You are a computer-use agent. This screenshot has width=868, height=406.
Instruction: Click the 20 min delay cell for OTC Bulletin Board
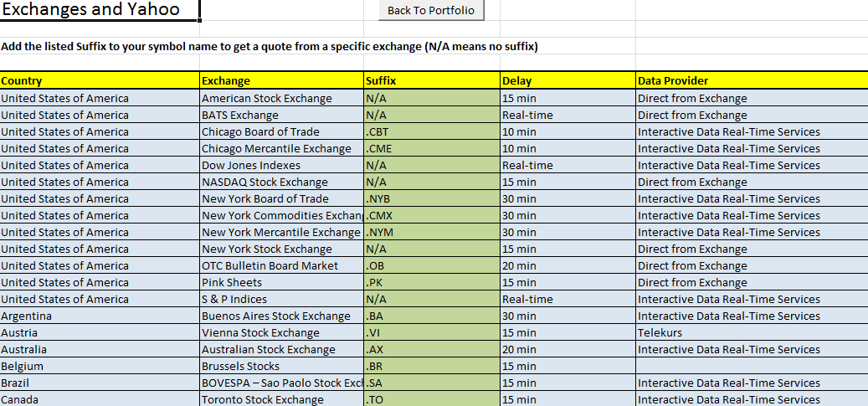point(567,265)
